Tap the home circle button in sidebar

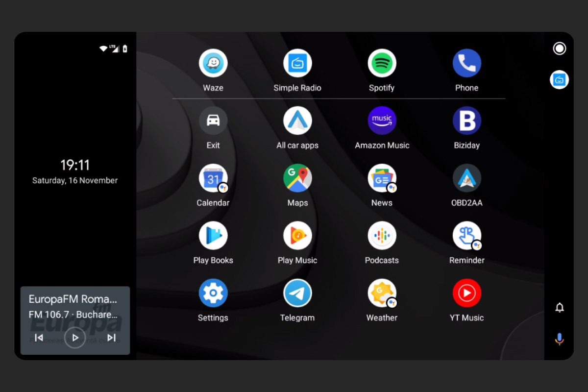(x=559, y=49)
